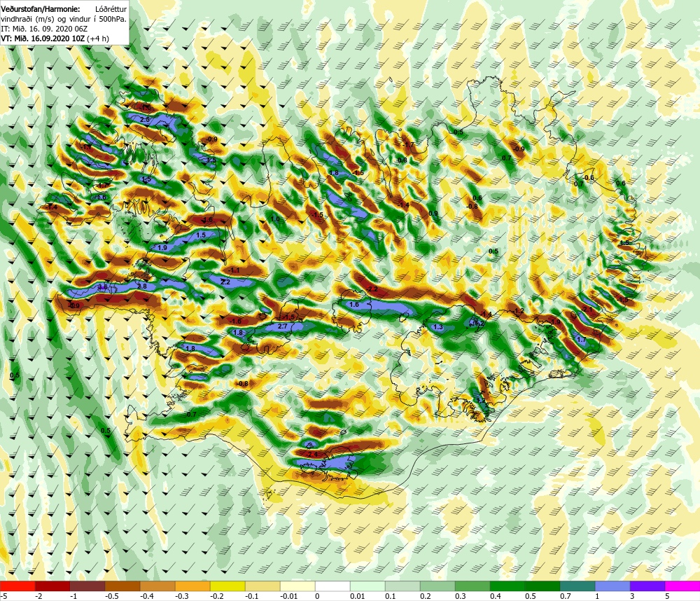Viewport: 700px width, 601px height.
Task: Click the legend label 0.7
Action: (x=566, y=596)
